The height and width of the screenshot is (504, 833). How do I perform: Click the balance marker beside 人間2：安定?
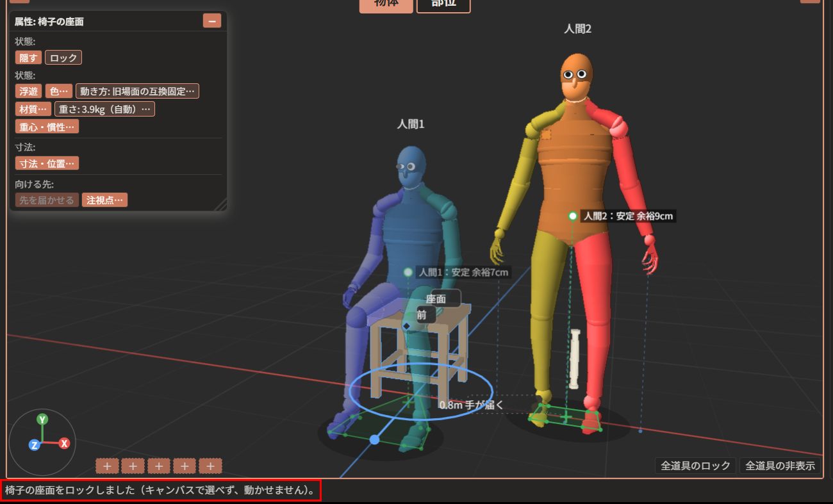click(573, 216)
